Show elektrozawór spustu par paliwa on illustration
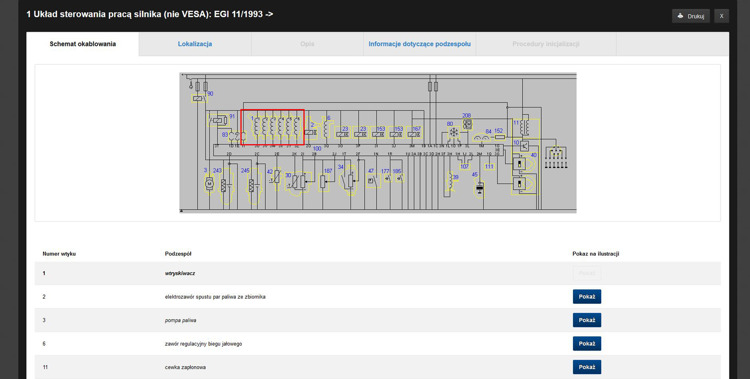750x379 pixels. [587, 297]
